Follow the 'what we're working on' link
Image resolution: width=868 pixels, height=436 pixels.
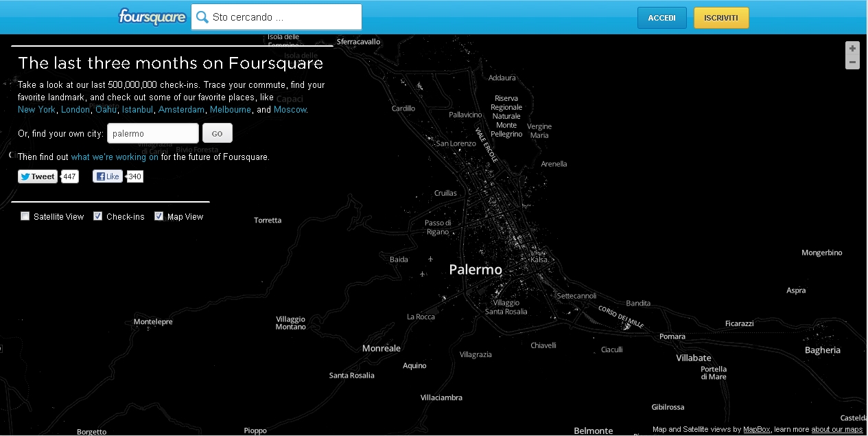click(115, 157)
